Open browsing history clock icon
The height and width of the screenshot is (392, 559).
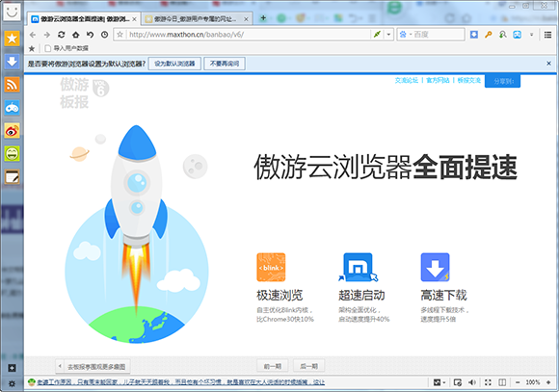pyautogui.click(x=104, y=35)
